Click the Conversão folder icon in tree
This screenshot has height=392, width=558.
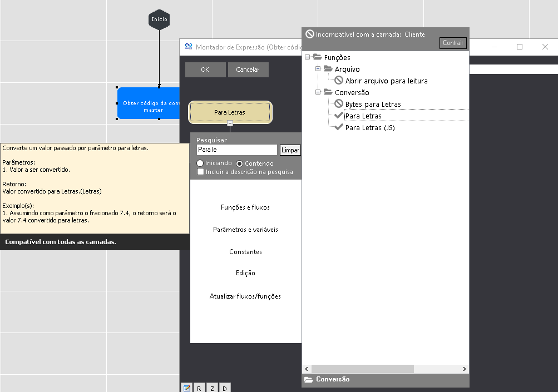328,92
